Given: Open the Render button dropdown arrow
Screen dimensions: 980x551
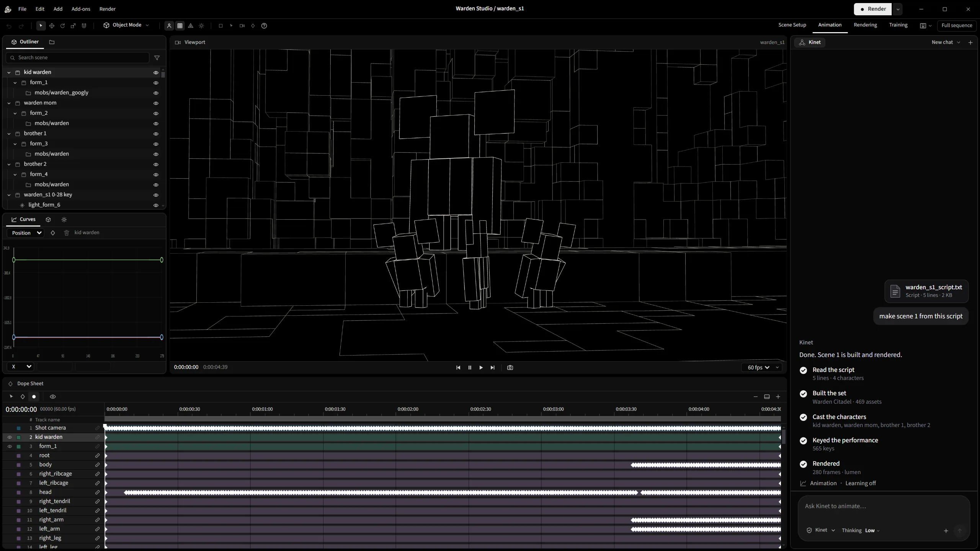Looking at the screenshot, I should click(x=898, y=9).
